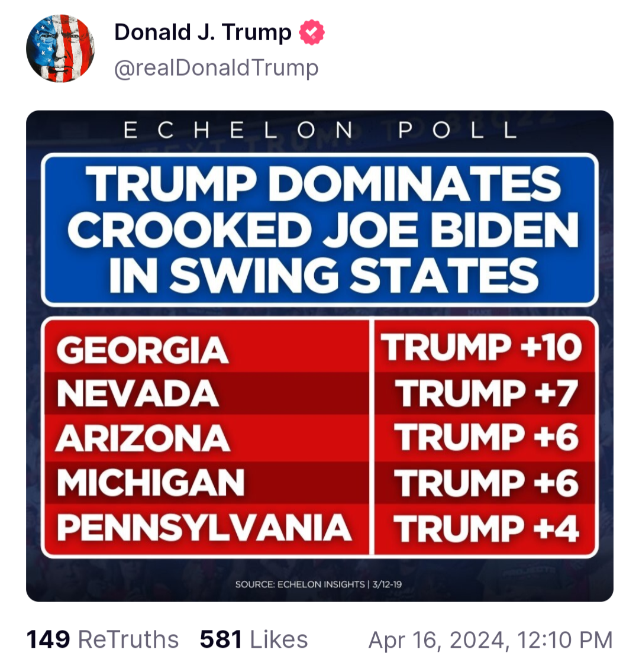Open the Apr 16, 2024 timestamp link
Image resolution: width=639 pixels, height=672 pixels.
tap(490, 639)
